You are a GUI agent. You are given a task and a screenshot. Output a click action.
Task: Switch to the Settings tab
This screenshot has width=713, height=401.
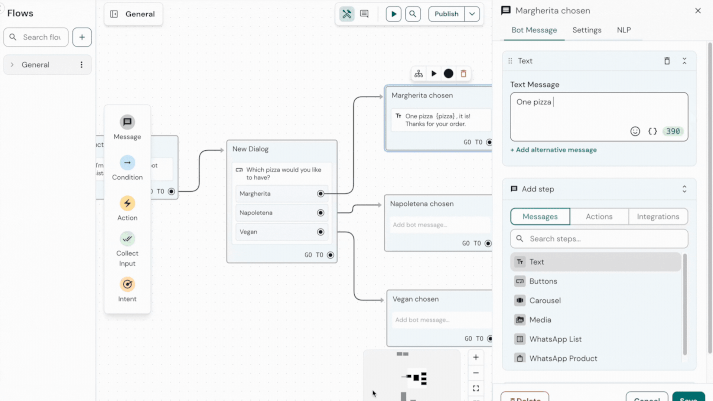point(587,30)
